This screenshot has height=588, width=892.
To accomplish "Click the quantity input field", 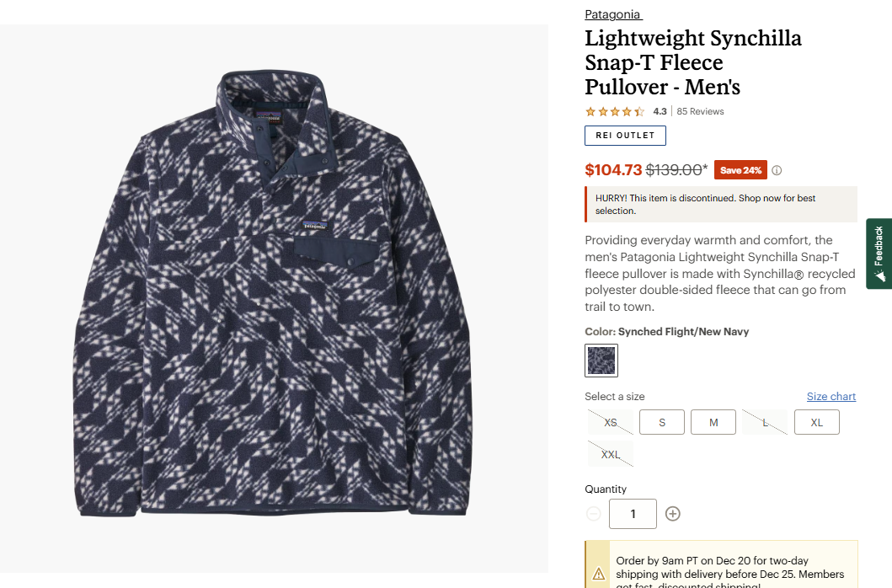I will click(x=633, y=514).
